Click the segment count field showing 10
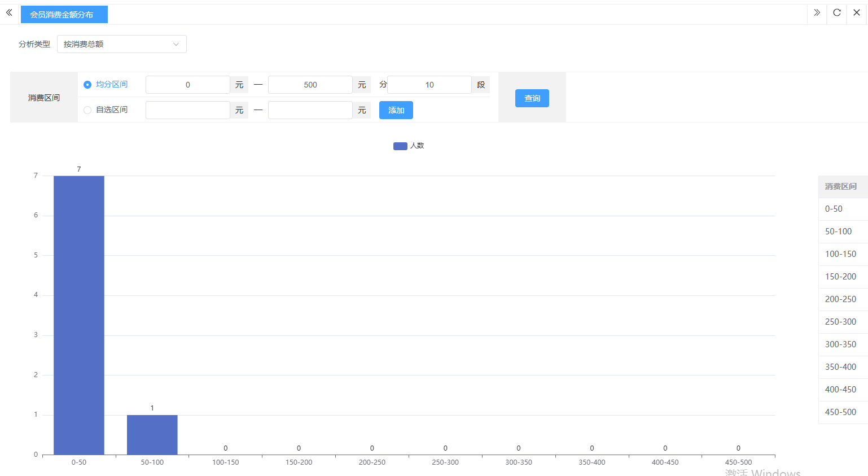 pos(429,85)
